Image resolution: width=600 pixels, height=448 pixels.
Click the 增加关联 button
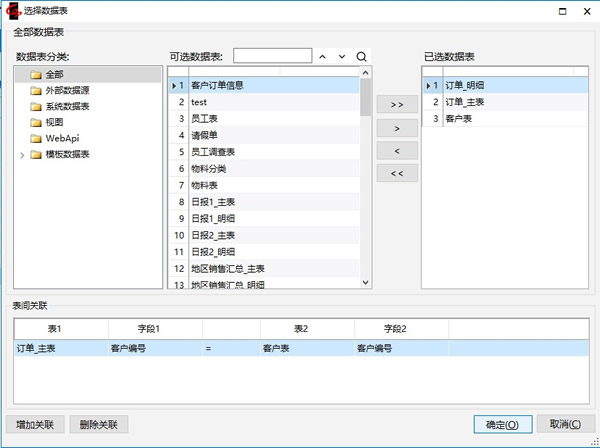(35, 424)
